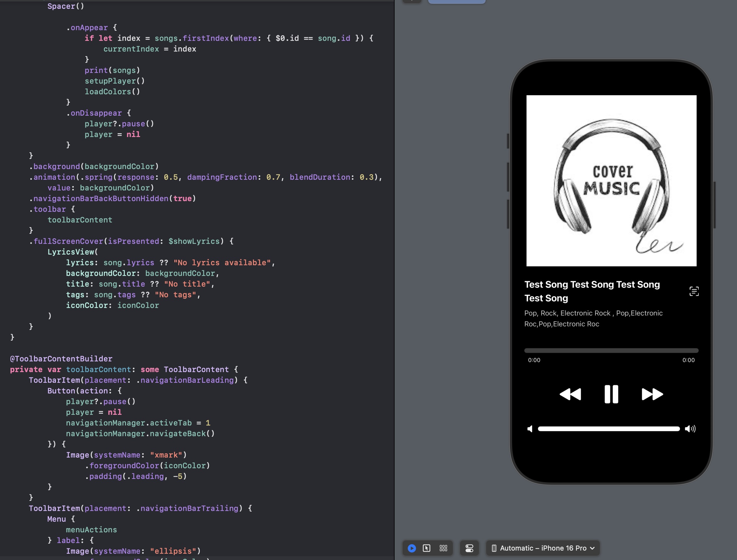The image size is (737, 560).
Task: Skip to the next song with fast-forward
Action: pyautogui.click(x=652, y=394)
